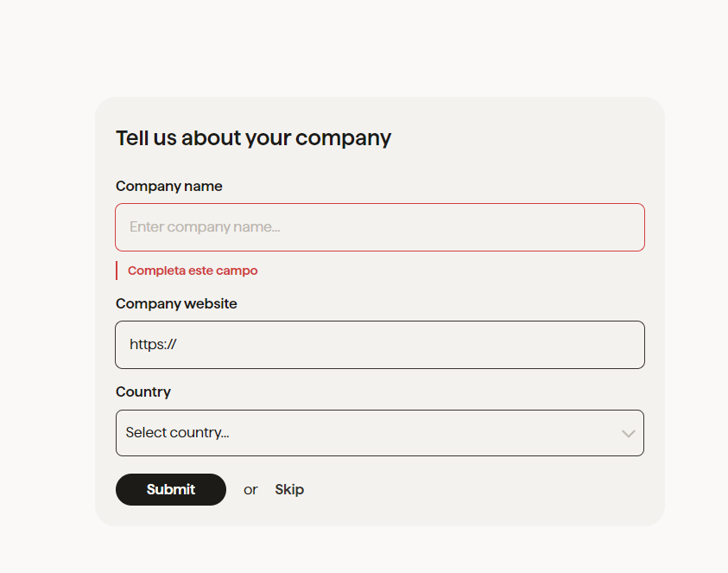Click the red bar beside the error message

(117, 271)
